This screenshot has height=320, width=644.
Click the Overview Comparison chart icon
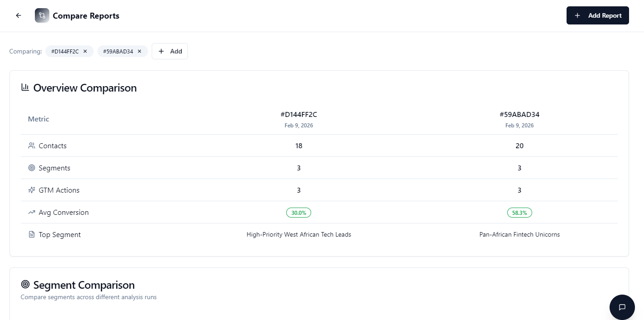click(25, 87)
